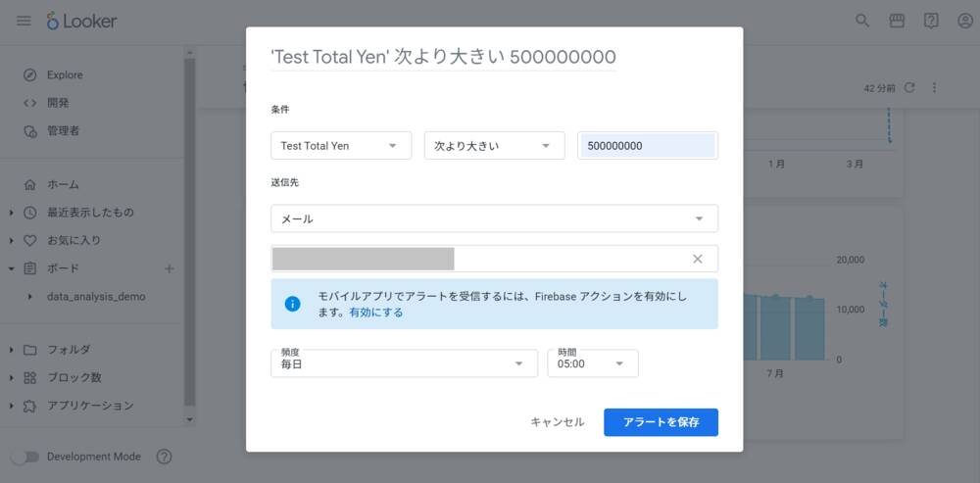Open the help question mark icon
Image resolution: width=980 pixels, height=483 pixels.
[x=931, y=21]
